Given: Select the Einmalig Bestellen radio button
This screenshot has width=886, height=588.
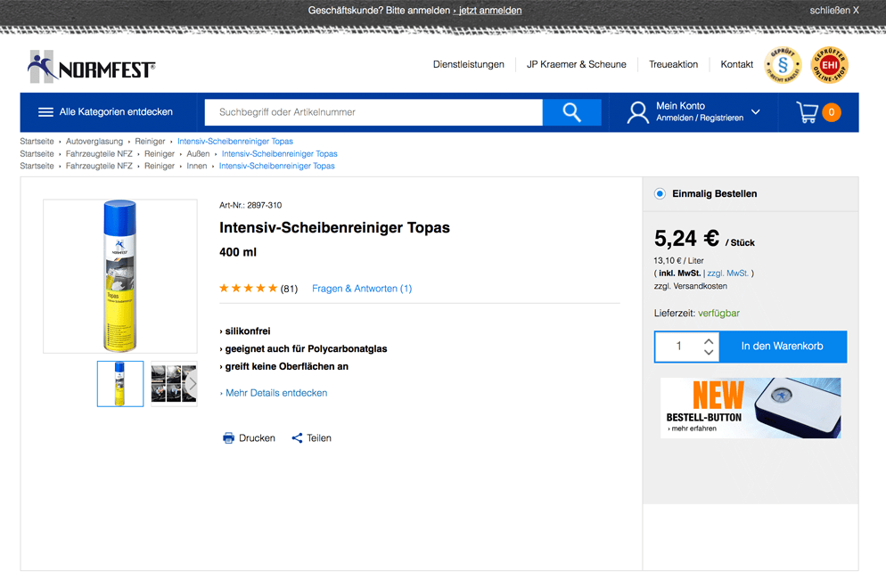Looking at the screenshot, I should pyautogui.click(x=660, y=193).
